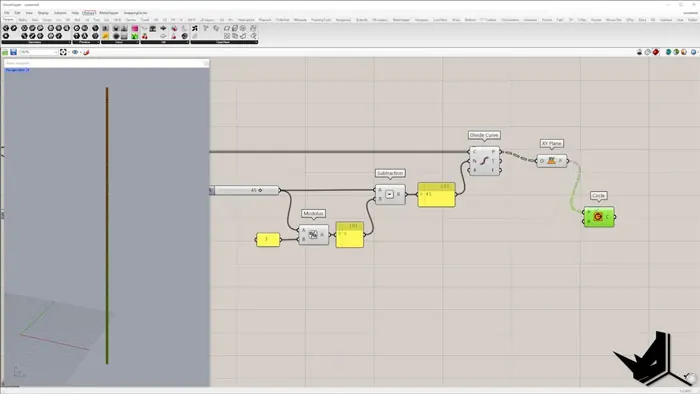Open the Metahopper menu
The width and height of the screenshot is (700, 394).
[x=108, y=13]
